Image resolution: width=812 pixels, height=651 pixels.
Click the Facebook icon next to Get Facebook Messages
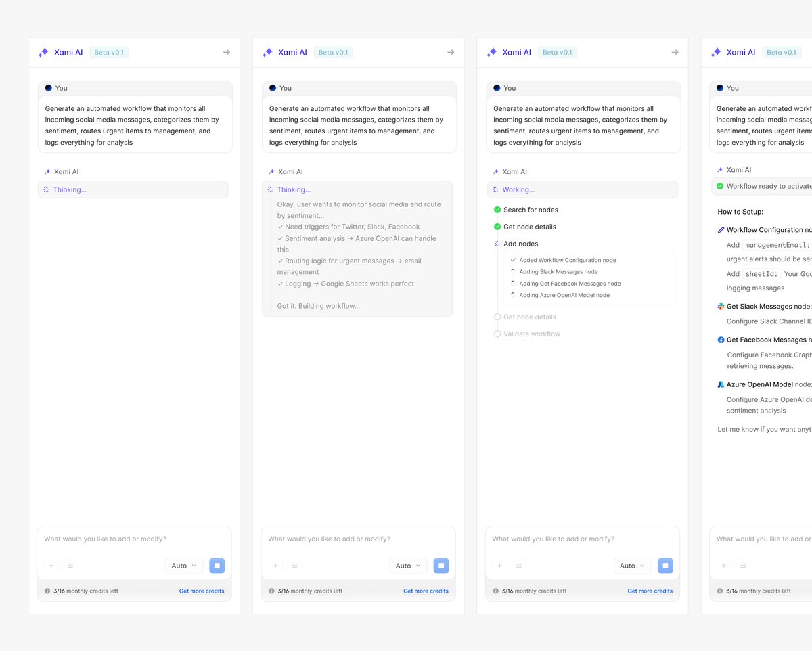[x=720, y=339]
